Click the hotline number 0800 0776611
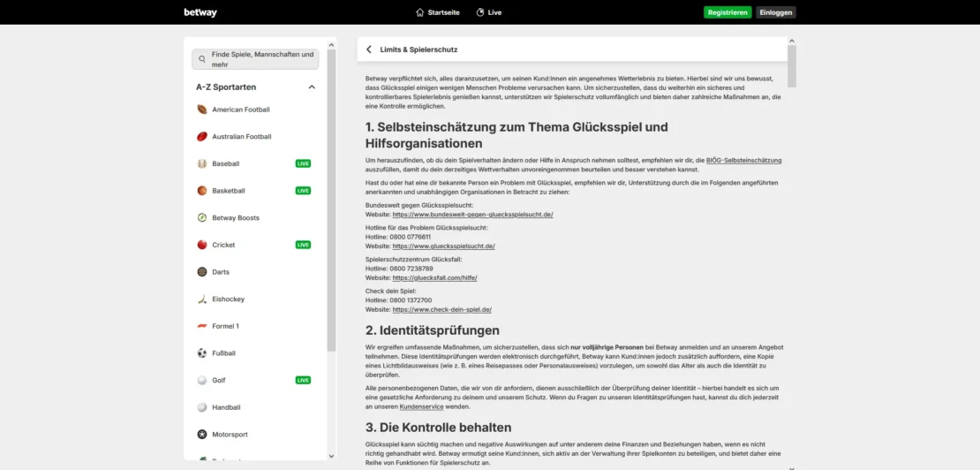This screenshot has height=470, width=980. point(410,238)
